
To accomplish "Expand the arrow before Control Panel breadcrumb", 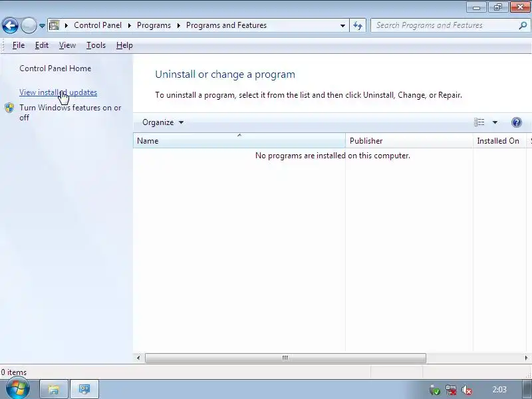I will 66,25.
